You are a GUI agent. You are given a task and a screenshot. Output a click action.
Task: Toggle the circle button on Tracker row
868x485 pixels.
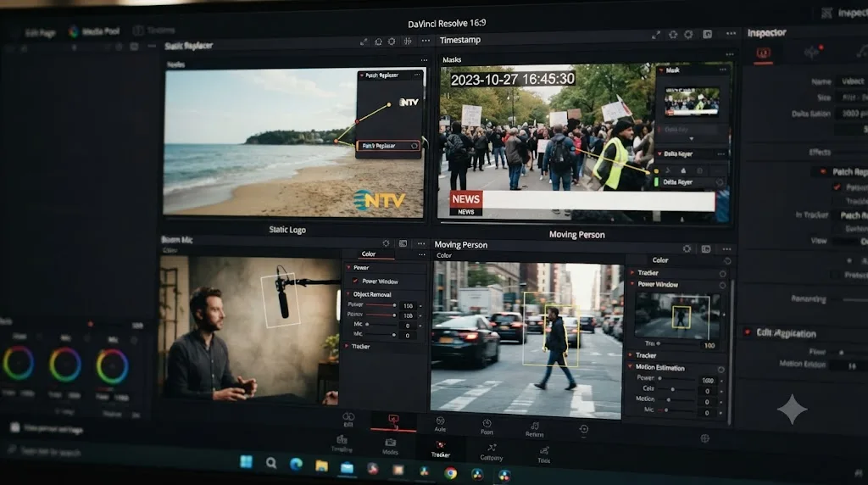722,274
